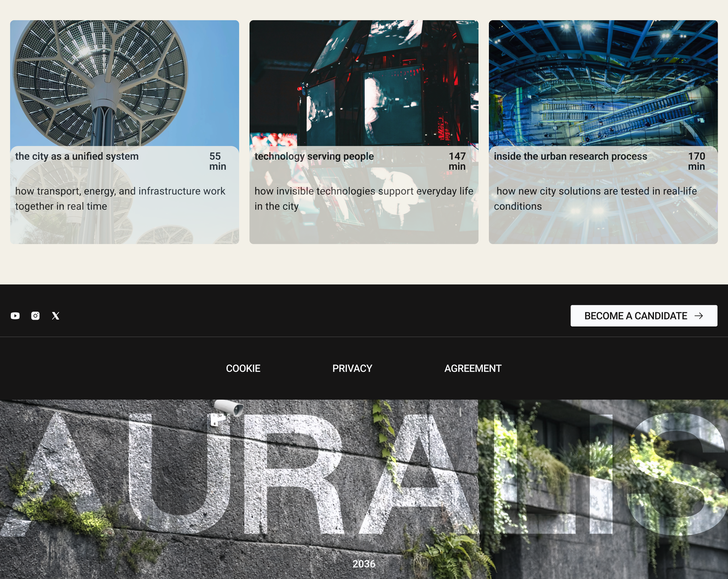728x579 pixels.
Task: Open 'the city as a unified system' title
Action: point(77,156)
